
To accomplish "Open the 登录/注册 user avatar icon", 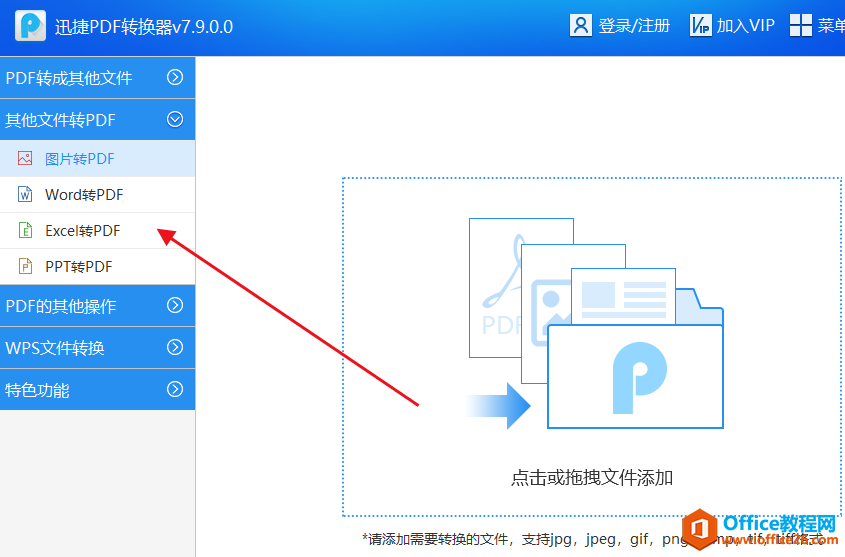I will pyautogui.click(x=580, y=25).
